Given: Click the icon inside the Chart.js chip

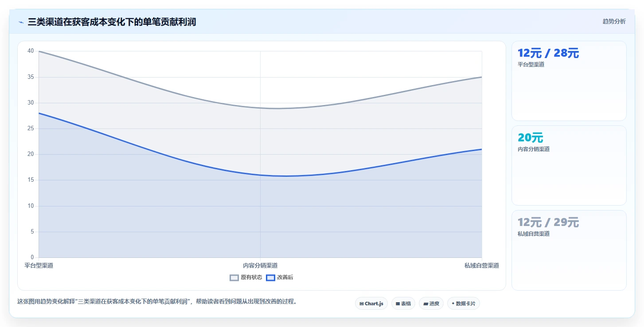Looking at the screenshot, I should click(x=362, y=304).
